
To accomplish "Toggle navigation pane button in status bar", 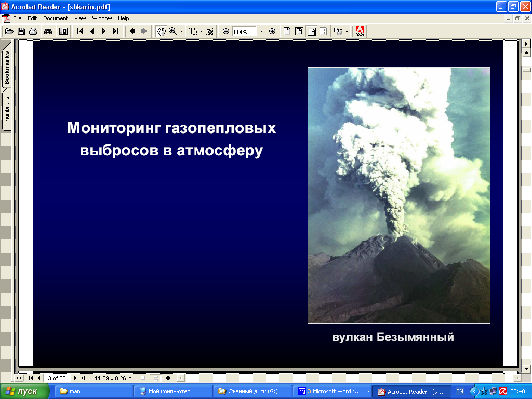I will click(19, 378).
